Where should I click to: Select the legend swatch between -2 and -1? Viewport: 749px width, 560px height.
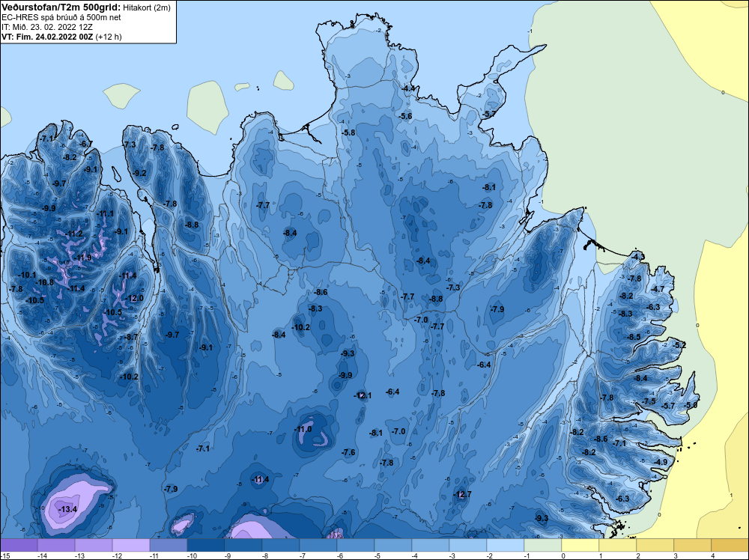(506, 545)
